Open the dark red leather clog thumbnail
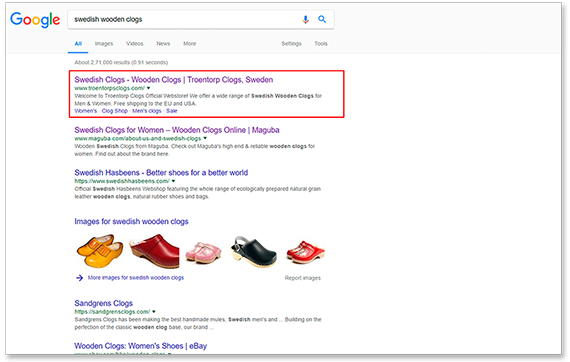Viewport: 570px width, 362px height. click(154, 251)
